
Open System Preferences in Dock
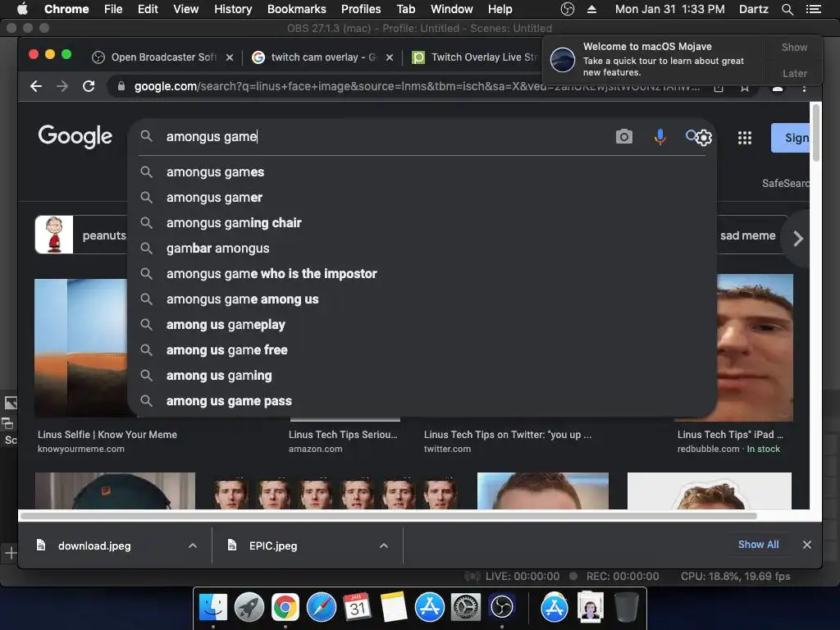[x=466, y=607]
